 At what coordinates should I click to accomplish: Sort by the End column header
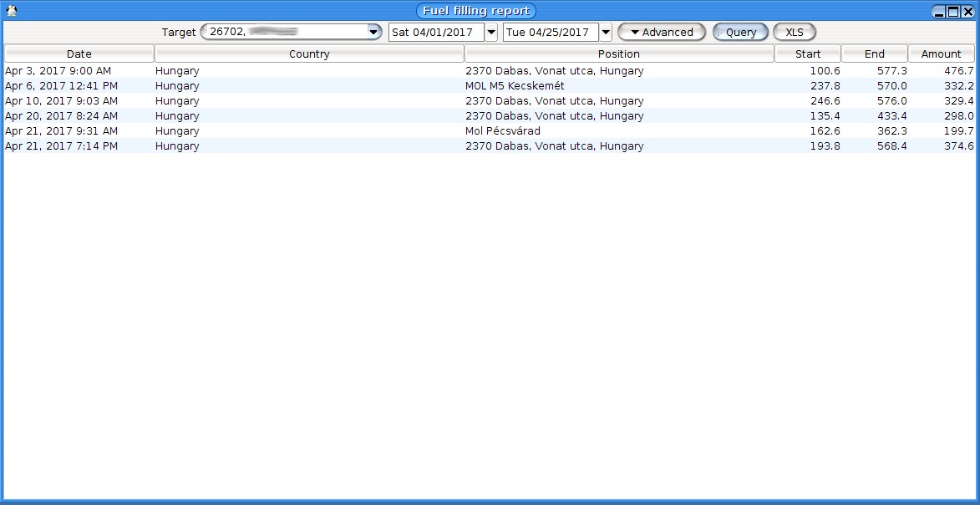pos(874,54)
